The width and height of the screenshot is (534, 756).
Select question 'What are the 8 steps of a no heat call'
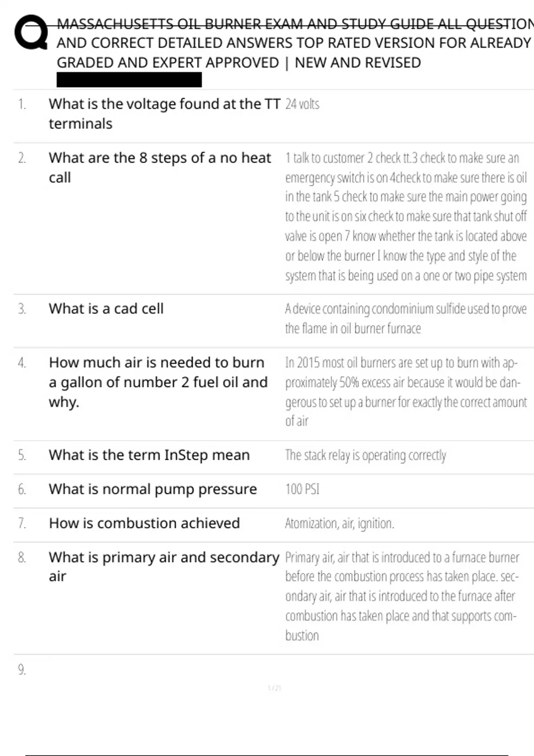[x=159, y=167]
